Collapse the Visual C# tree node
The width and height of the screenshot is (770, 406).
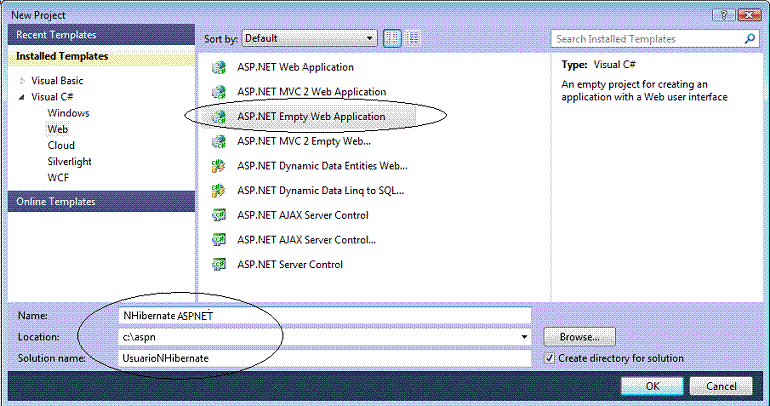(x=22, y=97)
